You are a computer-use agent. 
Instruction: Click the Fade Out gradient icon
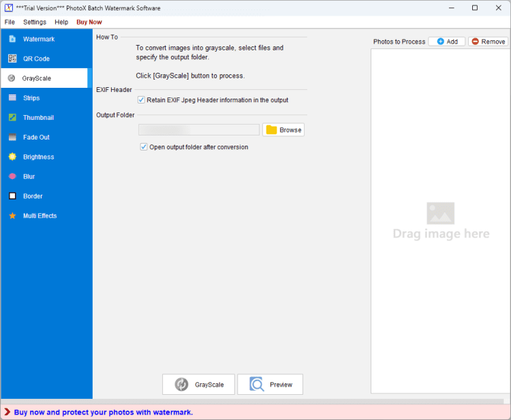click(x=12, y=137)
